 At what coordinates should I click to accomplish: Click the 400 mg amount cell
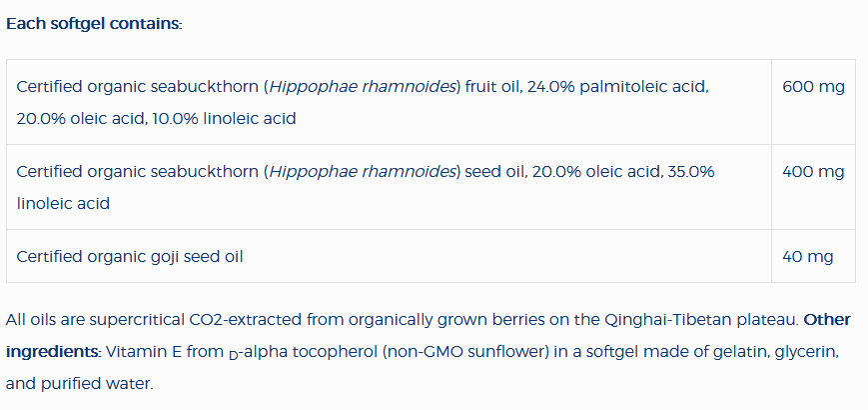click(813, 172)
